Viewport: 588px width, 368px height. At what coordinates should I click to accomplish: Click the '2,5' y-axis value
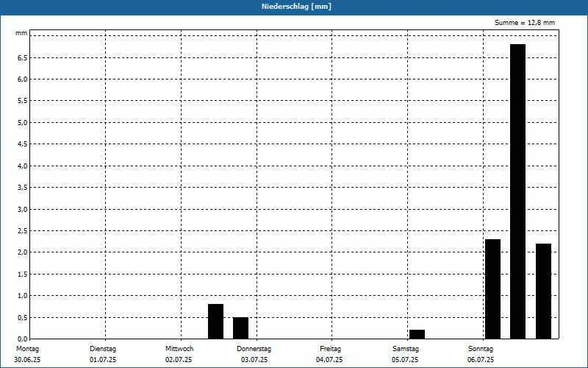click(x=22, y=231)
